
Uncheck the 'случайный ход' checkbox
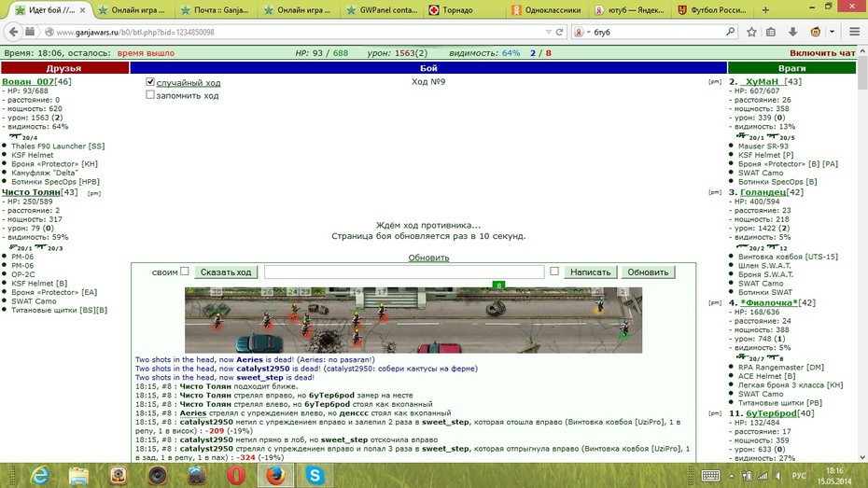(x=150, y=82)
